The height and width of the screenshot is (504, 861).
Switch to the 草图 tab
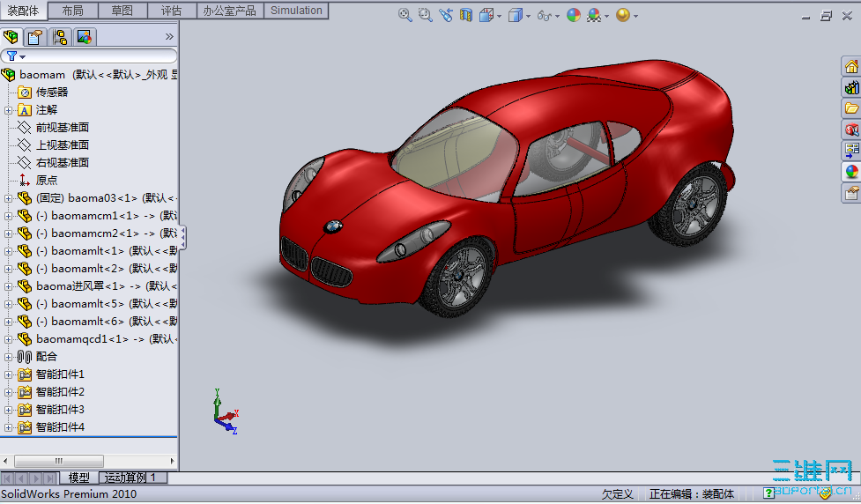[122, 11]
